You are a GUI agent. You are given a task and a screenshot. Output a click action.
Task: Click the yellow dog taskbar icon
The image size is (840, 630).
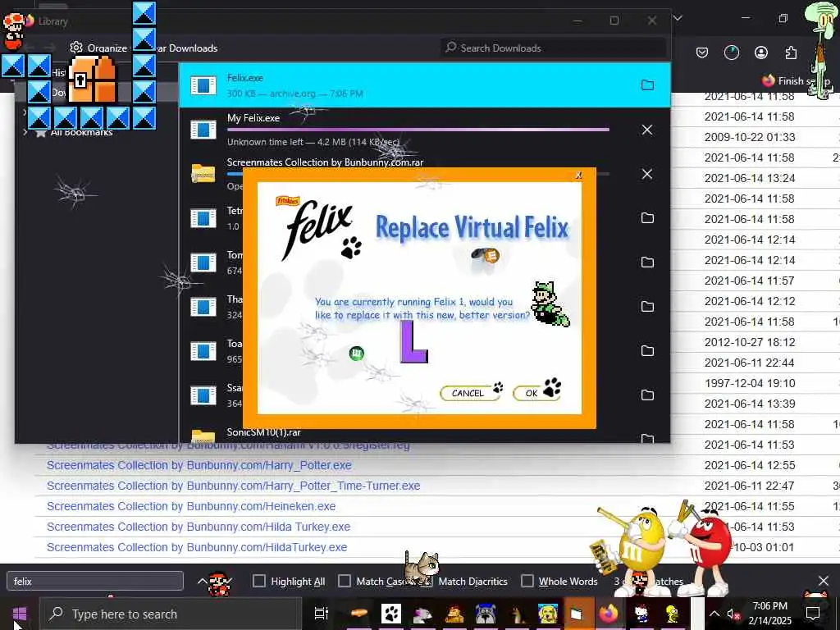547,614
